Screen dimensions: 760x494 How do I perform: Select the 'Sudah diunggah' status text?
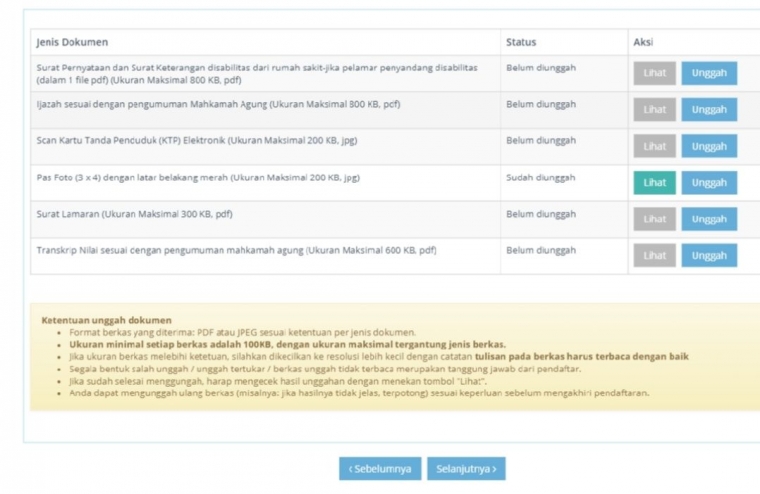[x=540, y=178]
